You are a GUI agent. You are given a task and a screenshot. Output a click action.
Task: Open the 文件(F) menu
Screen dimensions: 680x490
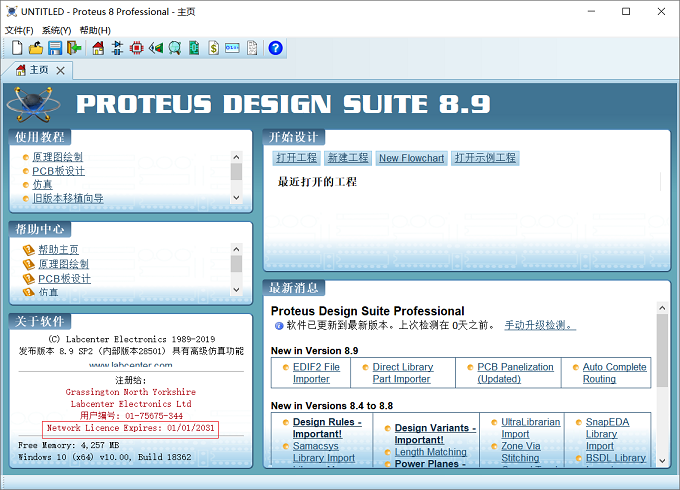point(19,30)
